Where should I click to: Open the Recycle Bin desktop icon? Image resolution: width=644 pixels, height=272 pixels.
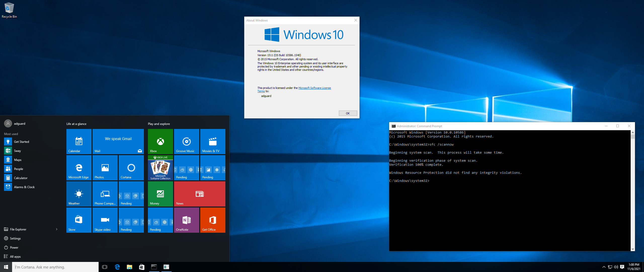coord(9,10)
